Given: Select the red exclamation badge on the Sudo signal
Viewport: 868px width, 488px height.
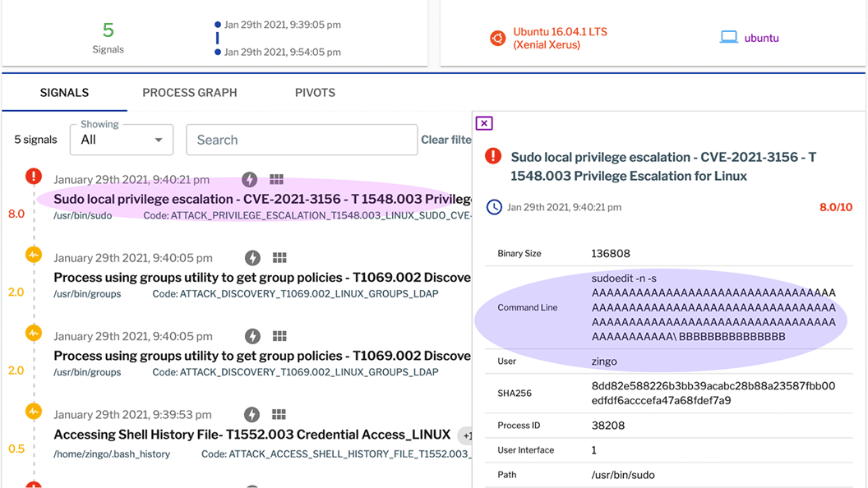Looking at the screenshot, I should click(x=33, y=175).
